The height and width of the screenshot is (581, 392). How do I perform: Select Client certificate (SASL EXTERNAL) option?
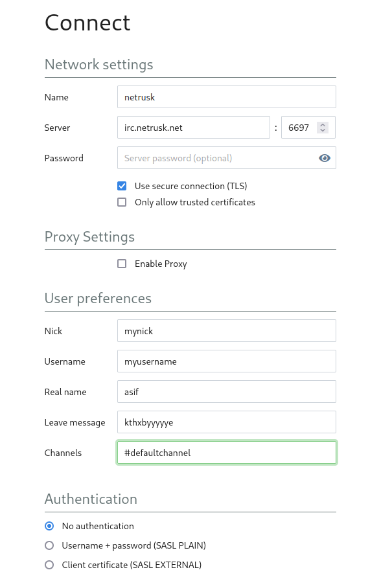(49, 565)
